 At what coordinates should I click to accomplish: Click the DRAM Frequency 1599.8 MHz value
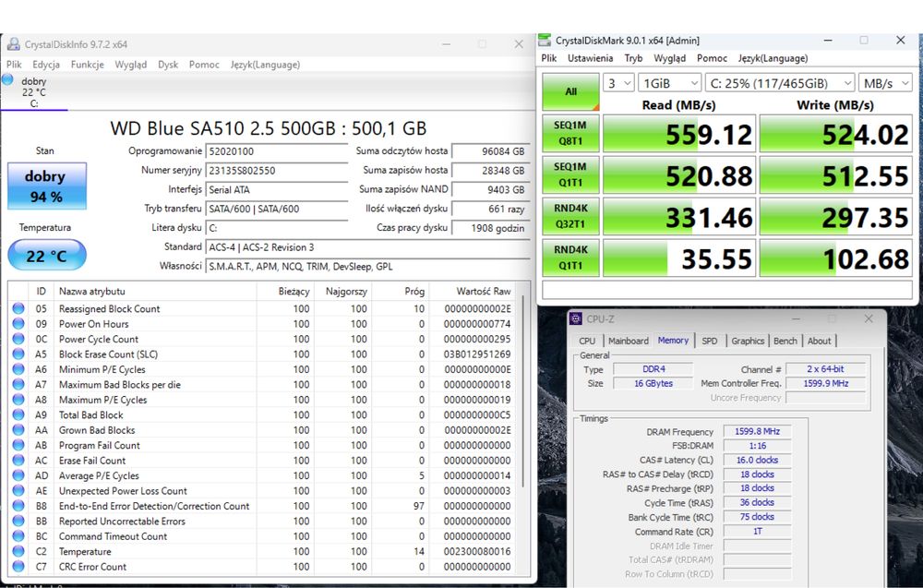757,431
